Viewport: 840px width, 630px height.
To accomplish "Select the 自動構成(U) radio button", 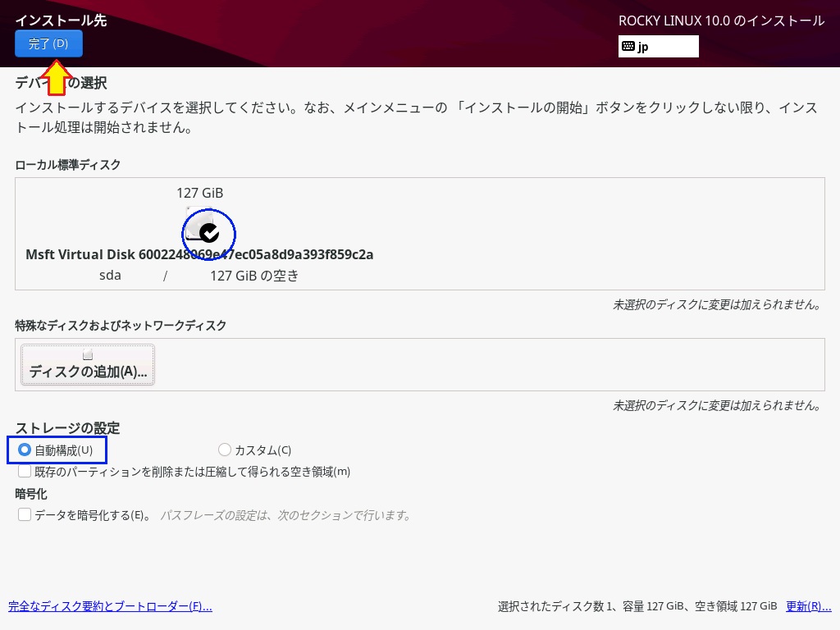I will (x=25, y=450).
